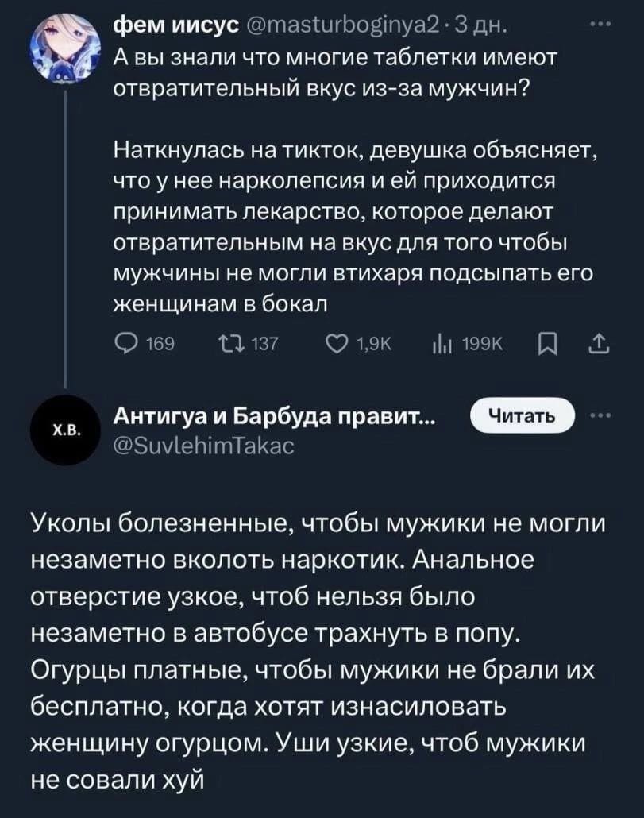Click the 169 replies count
Viewport: 644px width, 818px height.
[x=160, y=343]
